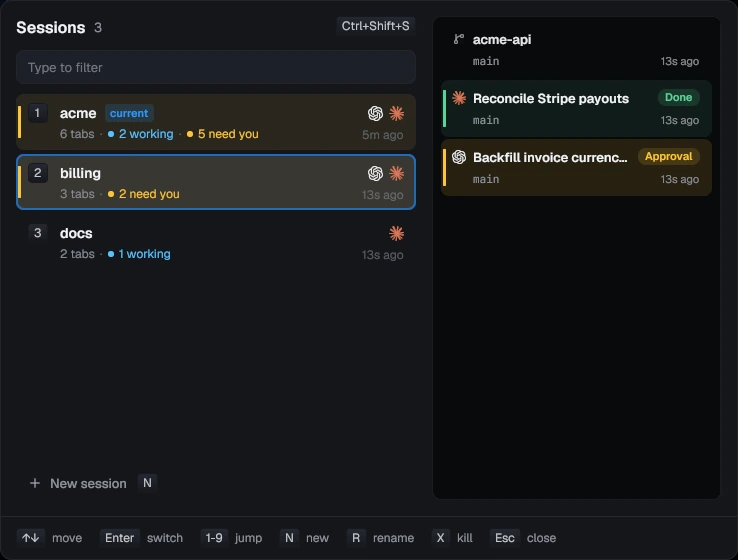Viewport: 738px width, 560px height.
Task: Open the acme-api tab entry
Action: point(576,49)
